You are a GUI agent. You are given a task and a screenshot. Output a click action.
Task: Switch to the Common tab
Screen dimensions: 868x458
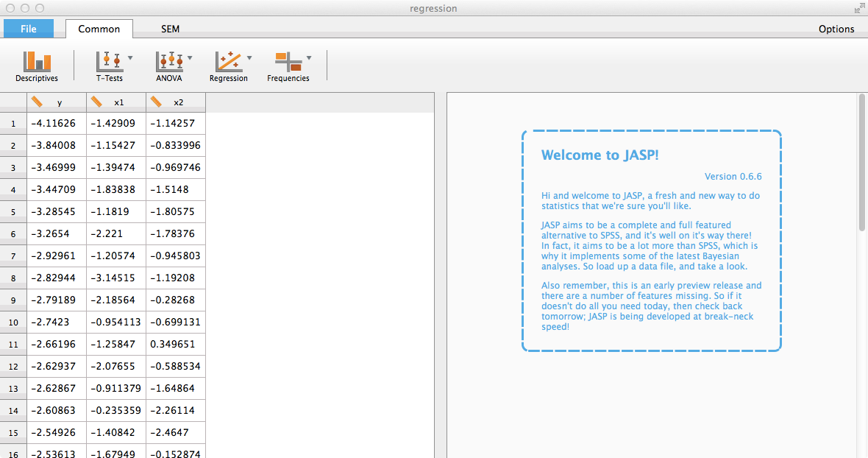(99, 29)
